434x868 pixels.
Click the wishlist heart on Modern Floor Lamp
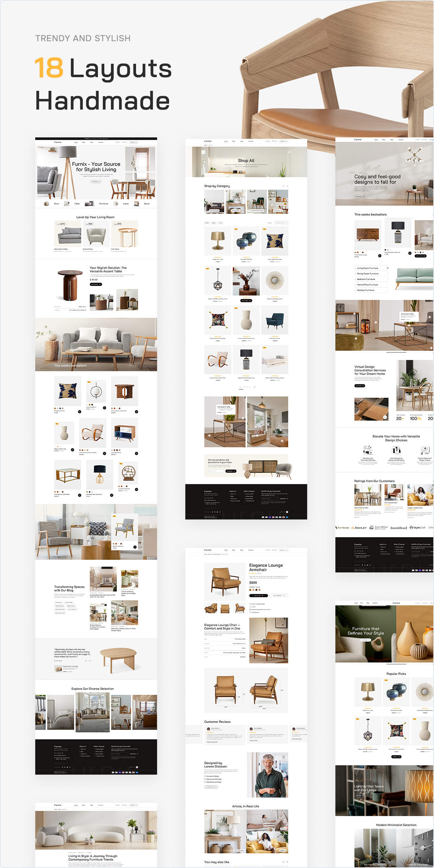pyautogui.click(x=228, y=229)
